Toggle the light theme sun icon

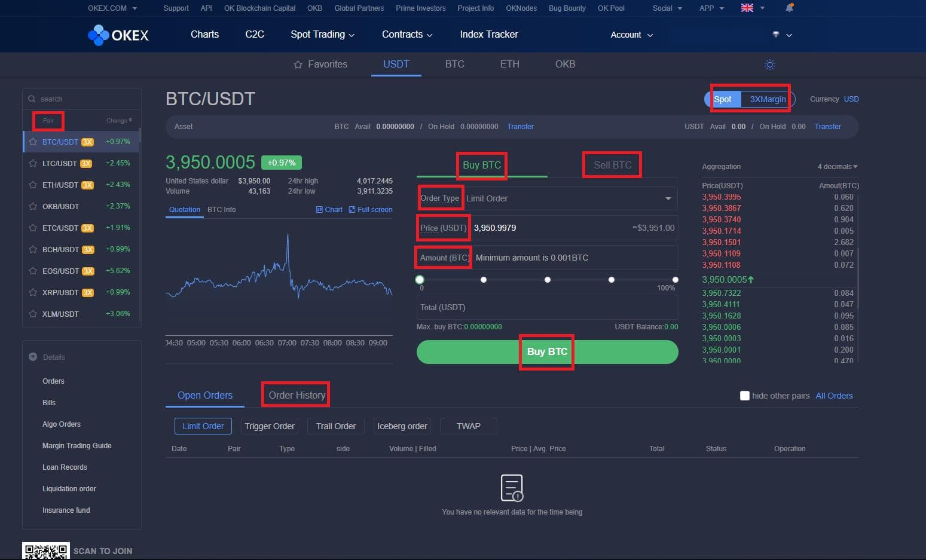[770, 65]
